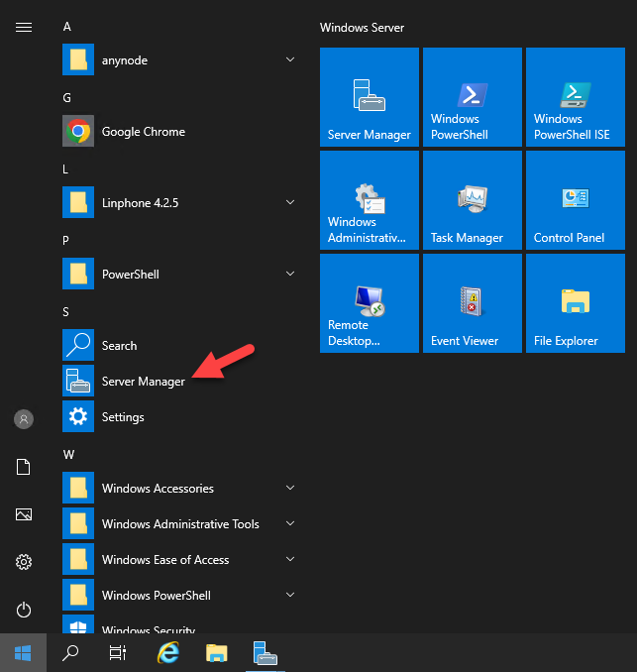
Task: Click the letter P section header
Action: [x=66, y=241]
